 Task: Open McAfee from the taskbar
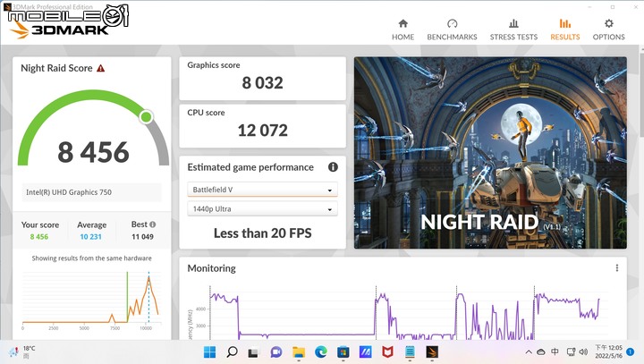387,352
